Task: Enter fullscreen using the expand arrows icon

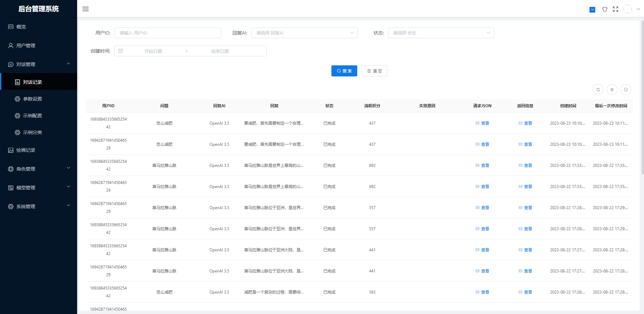Action: [615, 9]
